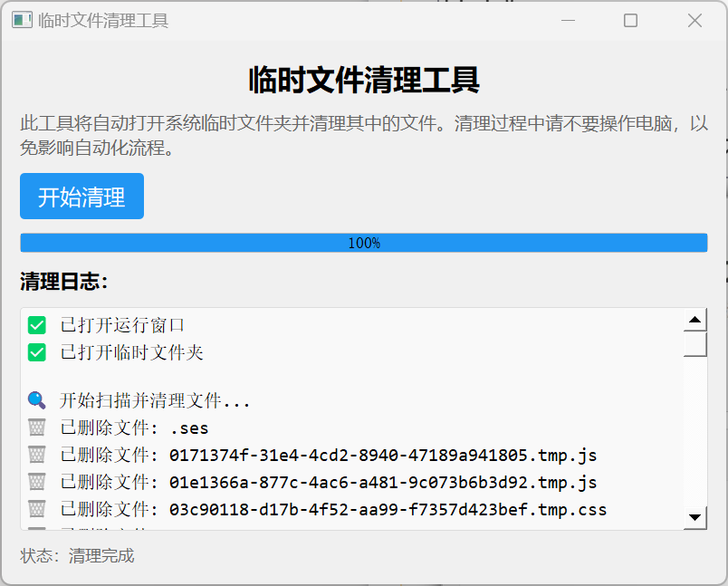Click the trash icon beside 03c90118 tmp.css entry
728x586 pixels.
click(x=36, y=509)
